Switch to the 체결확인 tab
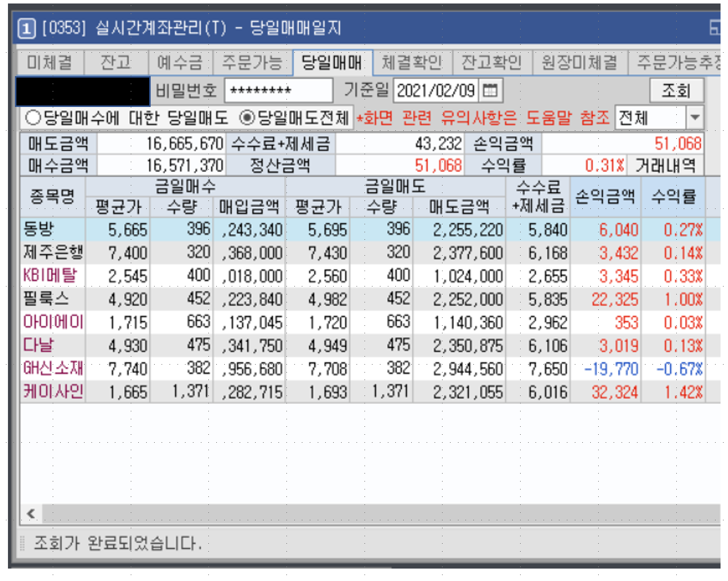 point(412,63)
